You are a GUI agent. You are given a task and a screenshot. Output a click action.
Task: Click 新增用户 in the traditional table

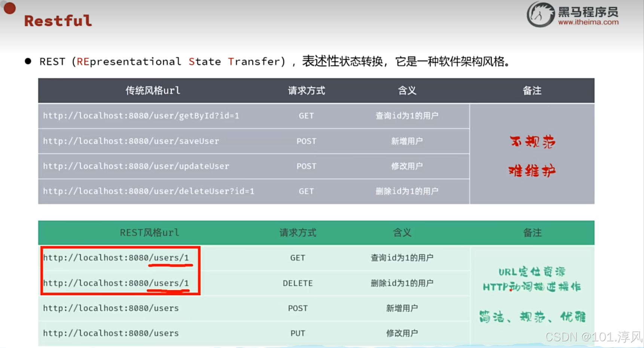click(x=407, y=141)
